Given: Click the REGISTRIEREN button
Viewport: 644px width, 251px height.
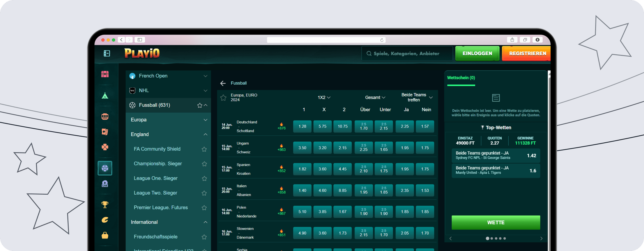Looking at the screenshot, I should coord(527,53).
